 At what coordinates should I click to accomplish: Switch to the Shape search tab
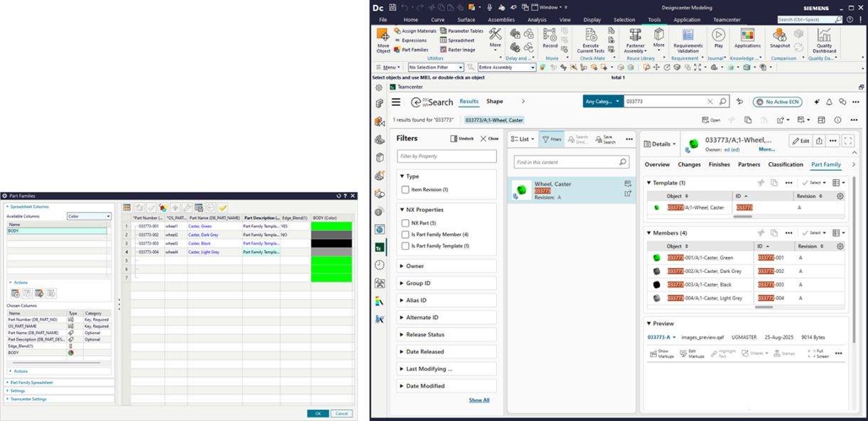click(x=494, y=102)
